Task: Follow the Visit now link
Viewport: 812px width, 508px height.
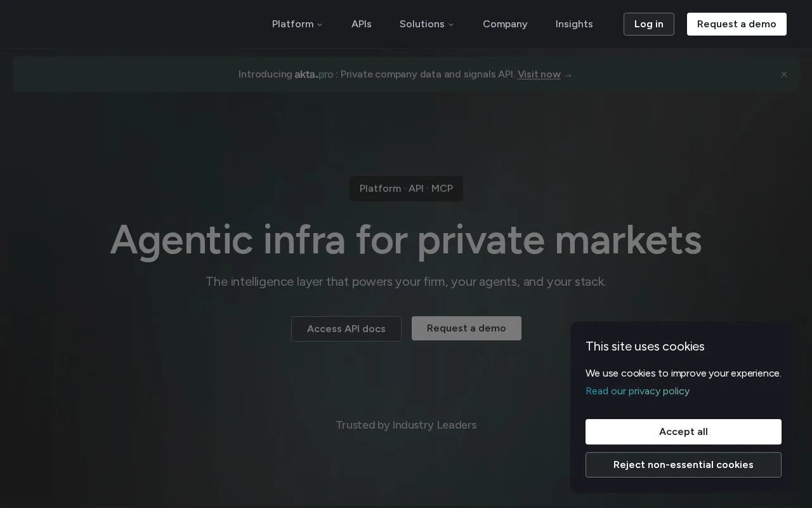Action: 539,74
